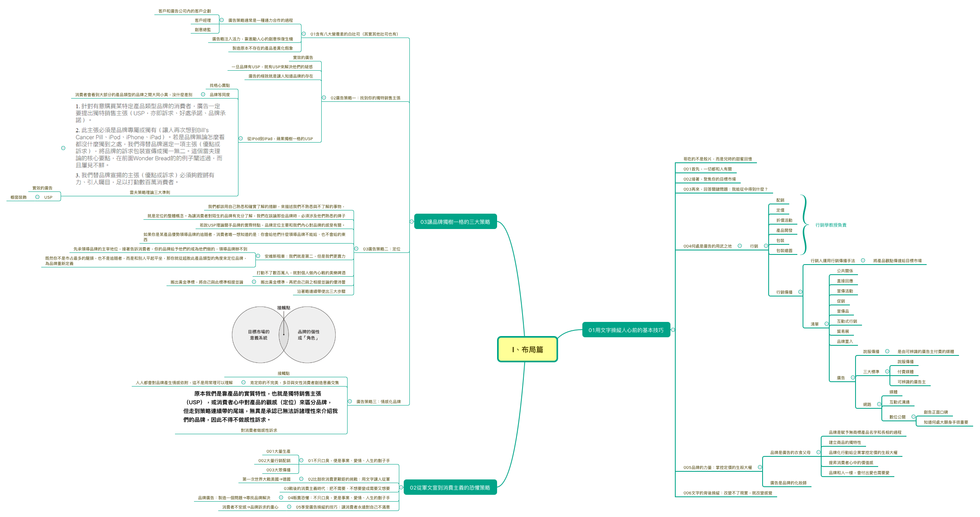The image size is (980, 517).
Task: Select the '006文字的背後操縱' topic
Action: 727,493
